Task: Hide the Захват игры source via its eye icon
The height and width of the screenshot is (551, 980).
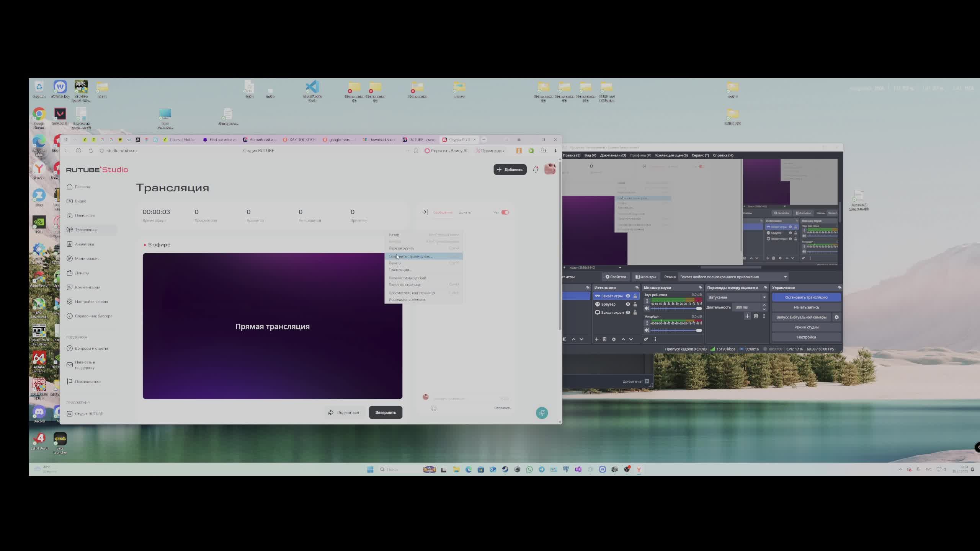Action: point(628,296)
